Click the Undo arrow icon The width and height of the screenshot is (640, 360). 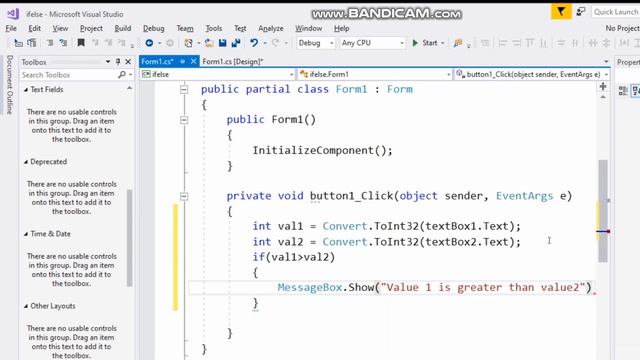pyautogui.click(x=254, y=43)
